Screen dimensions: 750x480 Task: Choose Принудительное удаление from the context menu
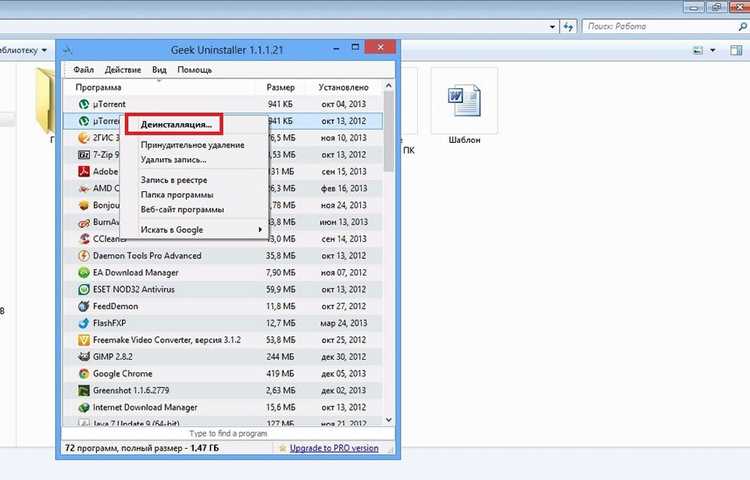(x=192, y=145)
